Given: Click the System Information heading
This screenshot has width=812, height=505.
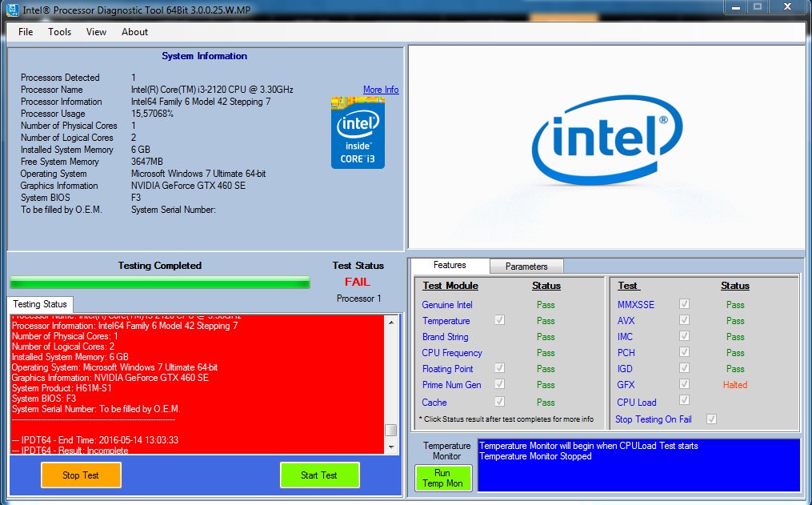Looking at the screenshot, I should (x=204, y=56).
